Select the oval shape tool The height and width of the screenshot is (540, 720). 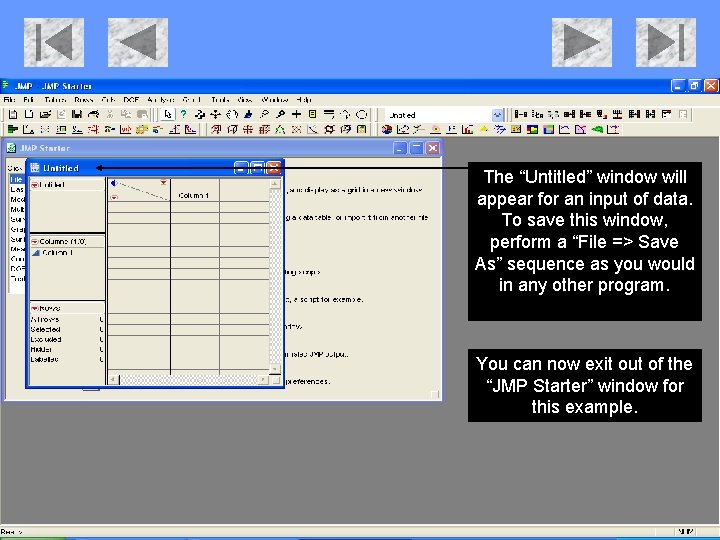tap(362, 115)
